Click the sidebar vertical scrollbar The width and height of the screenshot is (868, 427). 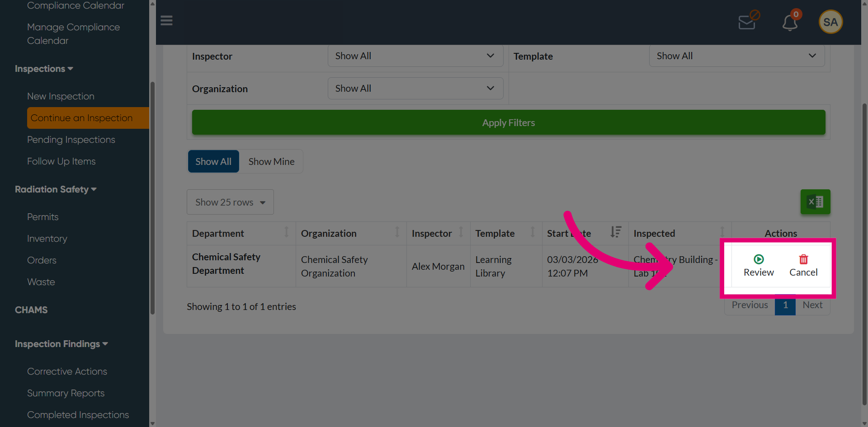click(x=152, y=198)
